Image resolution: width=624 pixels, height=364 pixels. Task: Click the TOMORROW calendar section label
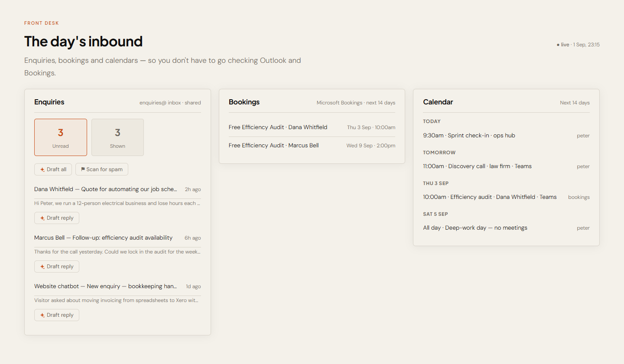[x=439, y=153]
